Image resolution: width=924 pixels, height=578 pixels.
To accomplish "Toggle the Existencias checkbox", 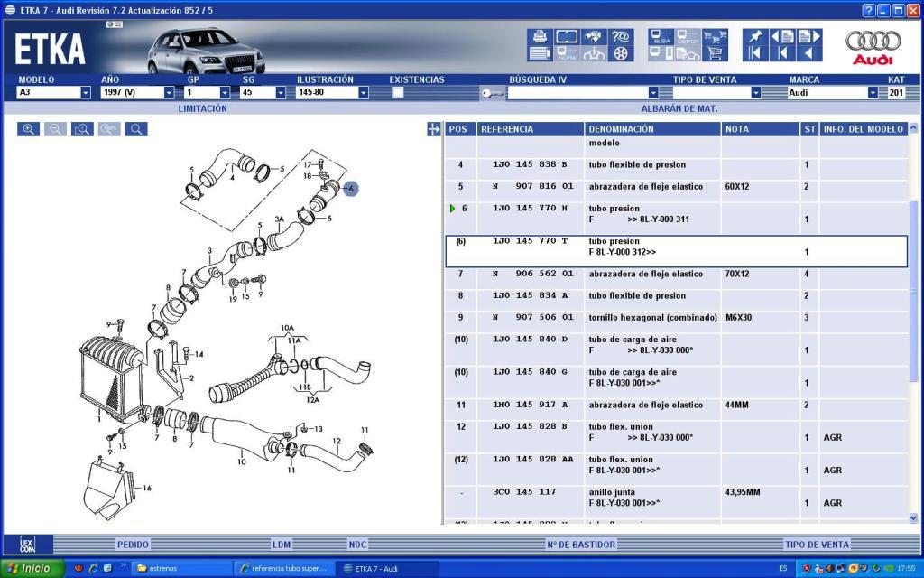I will [398, 92].
